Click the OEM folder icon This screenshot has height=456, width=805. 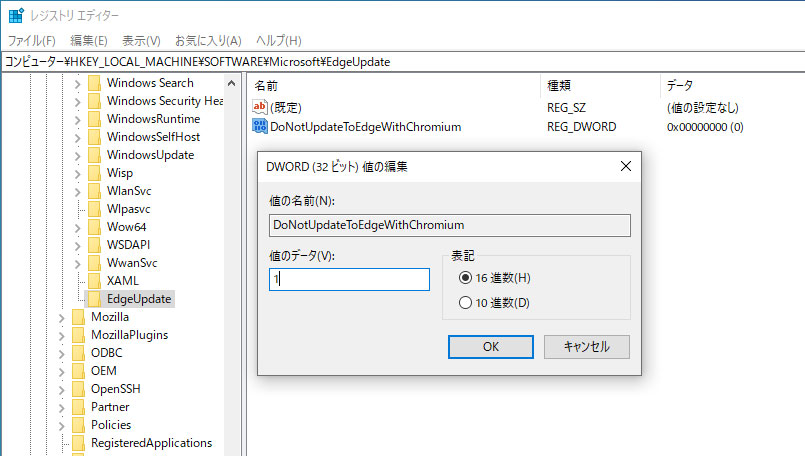click(79, 371)
